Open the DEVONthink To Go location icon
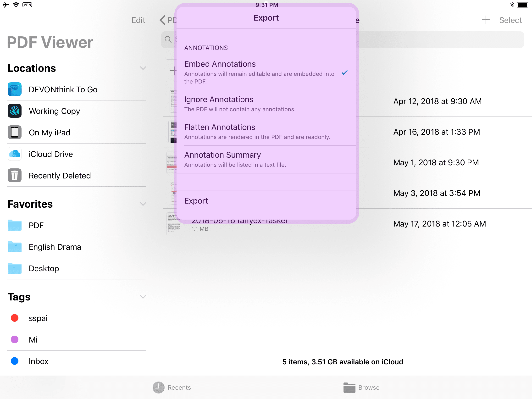The image size is (532, 399). (14, 89)
